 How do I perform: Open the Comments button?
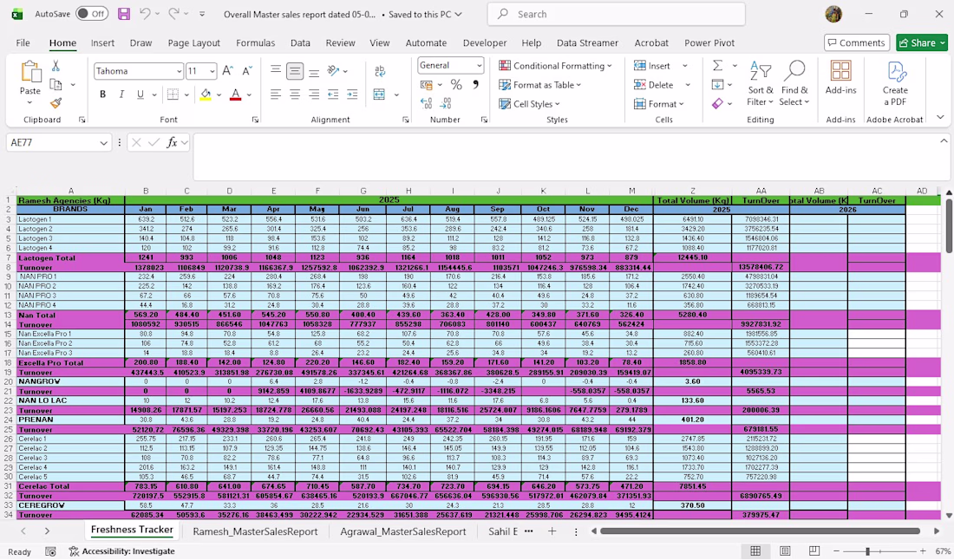point(857,42)
